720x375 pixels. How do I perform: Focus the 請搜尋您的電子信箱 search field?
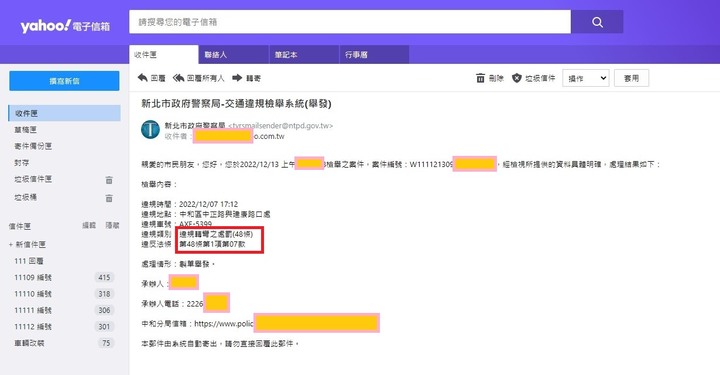350,22
